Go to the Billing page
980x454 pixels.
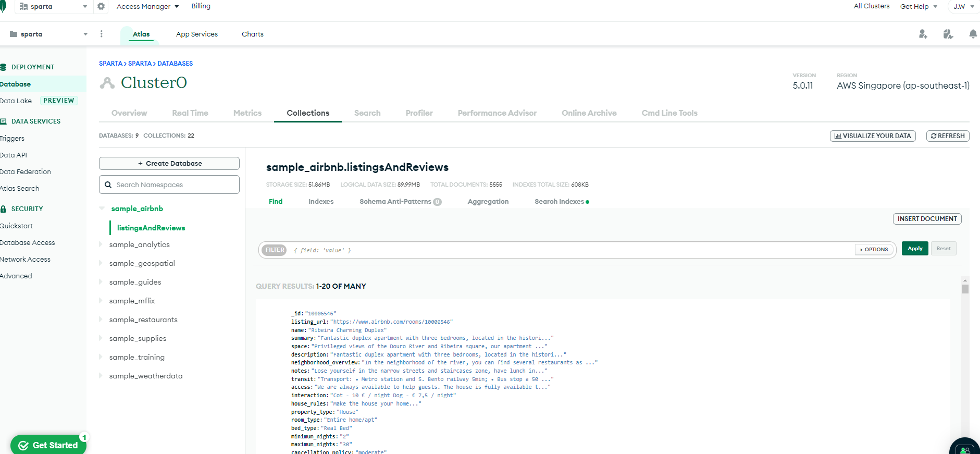(x=201, y=6)
